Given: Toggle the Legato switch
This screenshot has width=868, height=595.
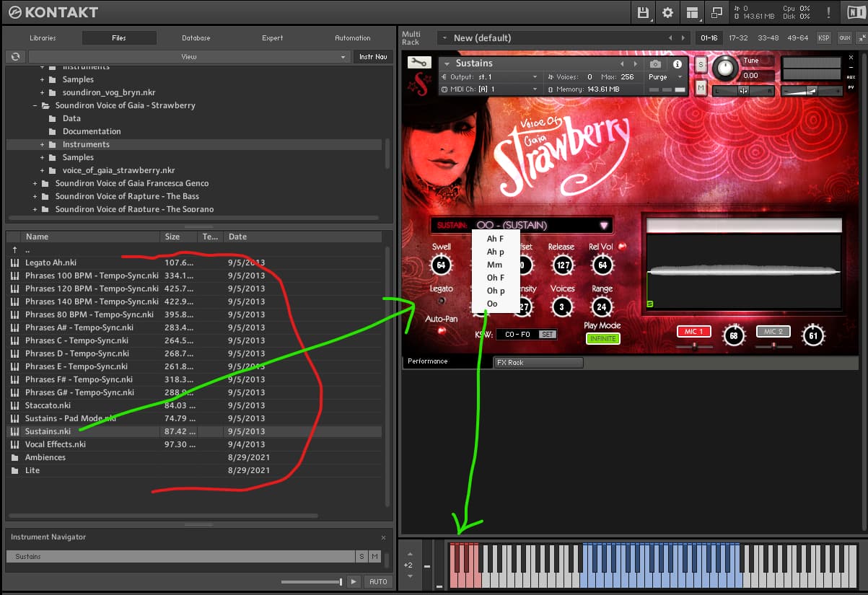Looking at the screenshot, I should point(442,301).
